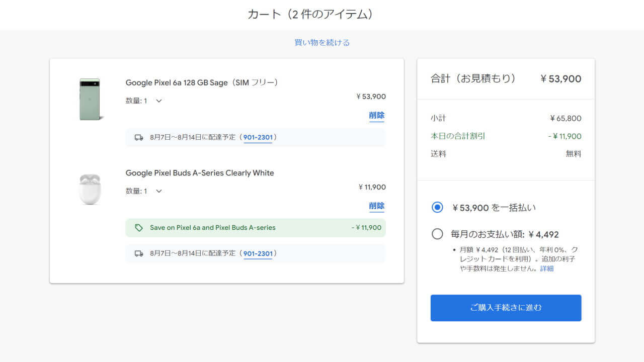Click the delivery truck icon for Pixel 6a
The image size is (644, 362).
(x=139, y=137)
